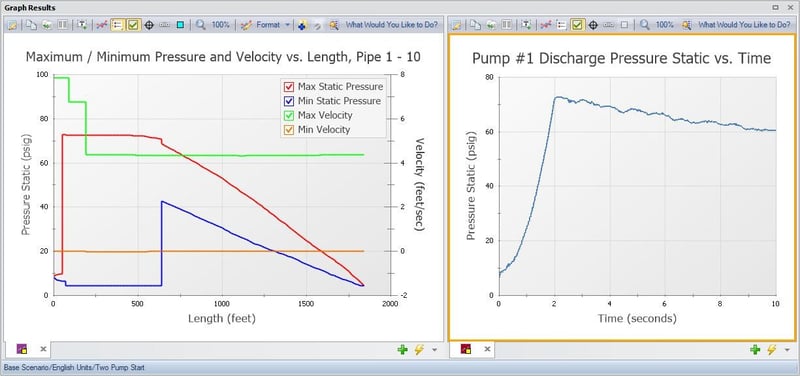Click the line series graph icon in left toolbar
The image size is (800, 376).
pyautogui.click(x=101, y=24)
